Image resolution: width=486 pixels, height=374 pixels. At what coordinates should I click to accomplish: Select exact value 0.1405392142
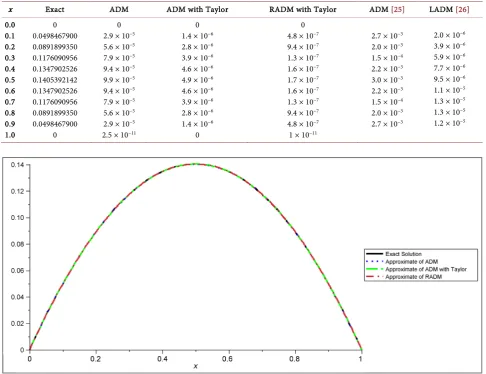[55, 80]
